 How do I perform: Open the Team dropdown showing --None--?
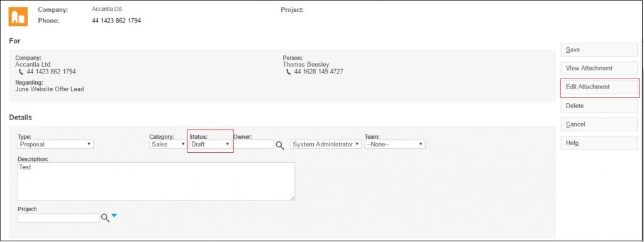click(395, 145)
